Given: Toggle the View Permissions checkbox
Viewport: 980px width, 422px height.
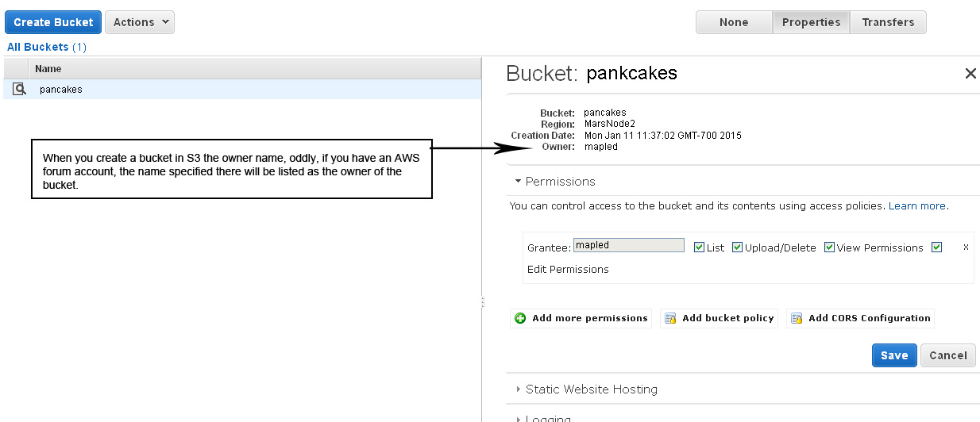Looking at the screenshot, I should (x=829, y=247).
